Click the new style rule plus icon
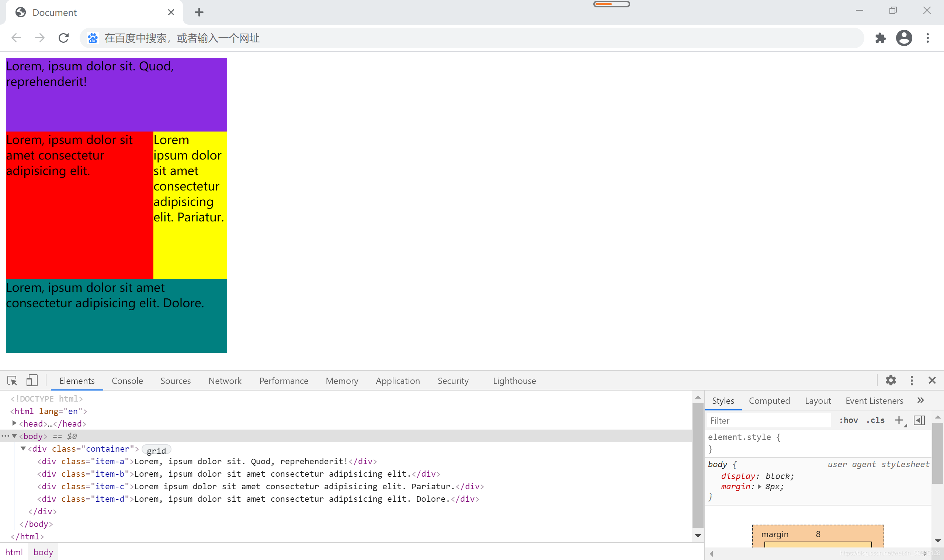 pyautogui.click(x=899, y=420)
